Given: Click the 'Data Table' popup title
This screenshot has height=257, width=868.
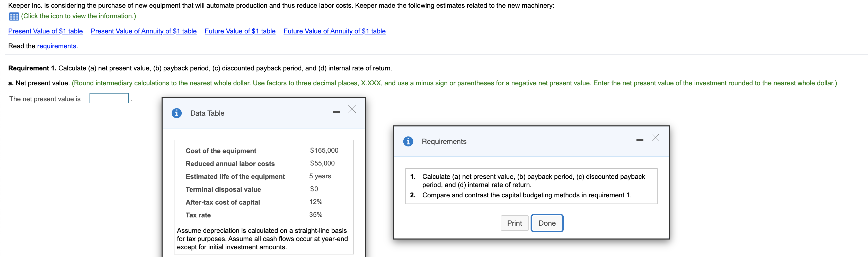Looking at the screenshot, I should coord(207,113).
